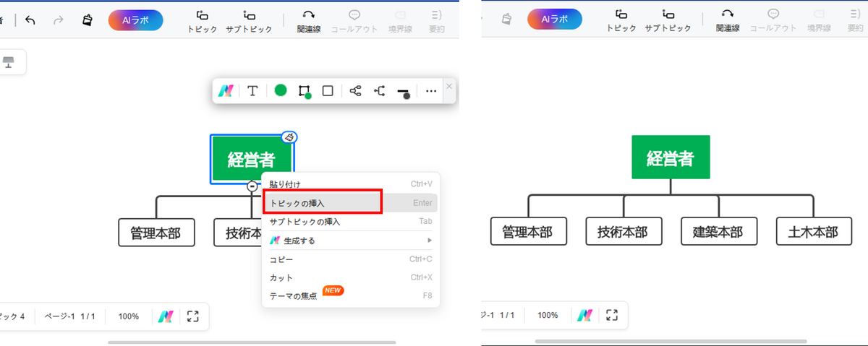
Task: Click AI logo in left status bar
Action: coord(166,316)
